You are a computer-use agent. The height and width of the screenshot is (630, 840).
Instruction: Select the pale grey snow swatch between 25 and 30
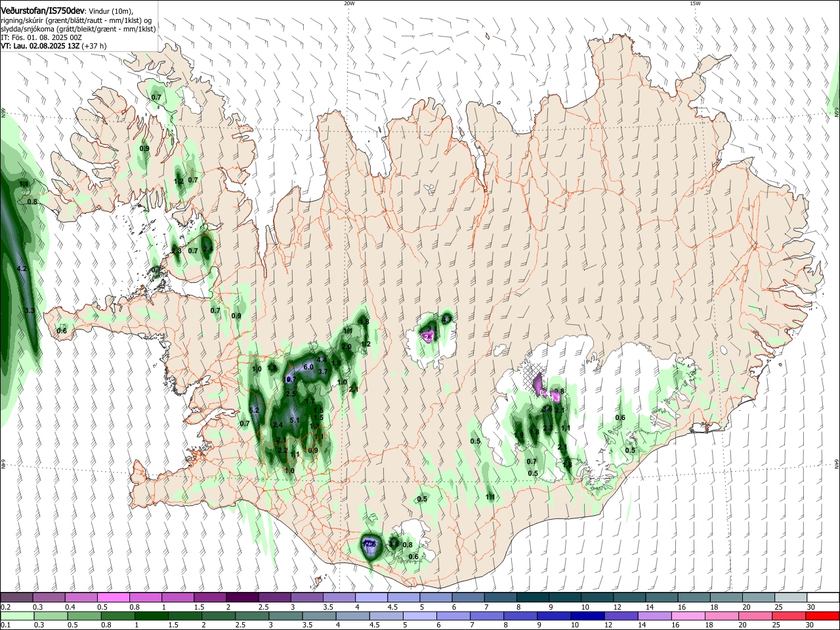[x=791, y=598]
